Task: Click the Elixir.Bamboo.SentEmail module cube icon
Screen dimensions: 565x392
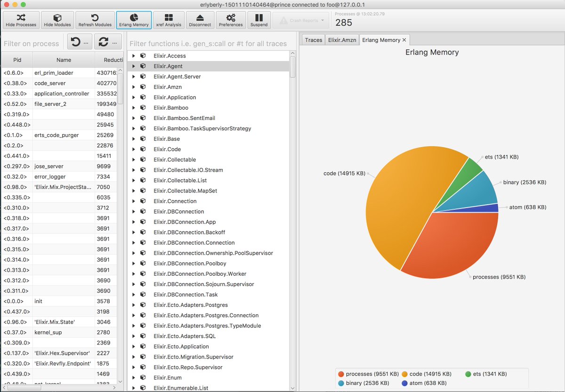Action: pos(143,118)
